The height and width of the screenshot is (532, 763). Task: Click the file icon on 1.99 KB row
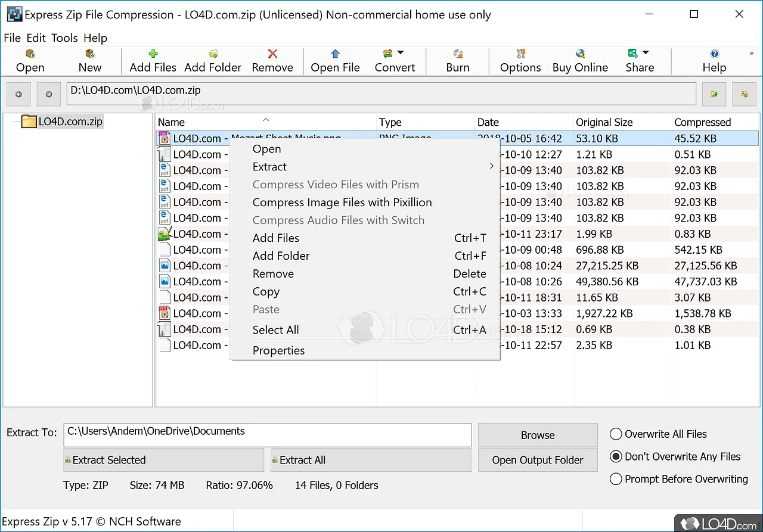point(165,234)
